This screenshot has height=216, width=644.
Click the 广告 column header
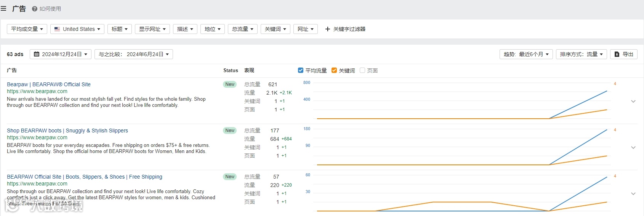(12, 70)
